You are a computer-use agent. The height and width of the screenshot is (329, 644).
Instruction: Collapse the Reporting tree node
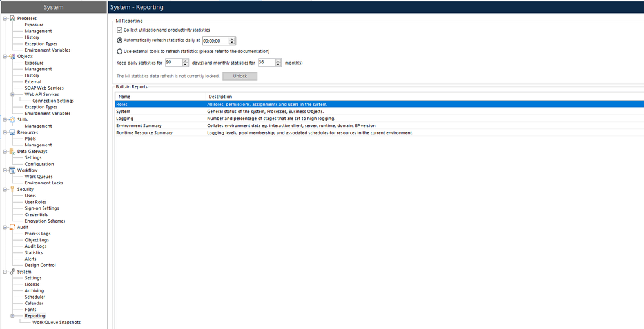click(x=13, y=316)
